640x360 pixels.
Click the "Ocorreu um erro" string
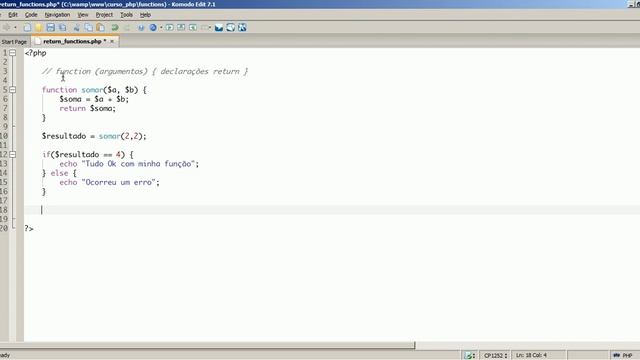(119, 182)
